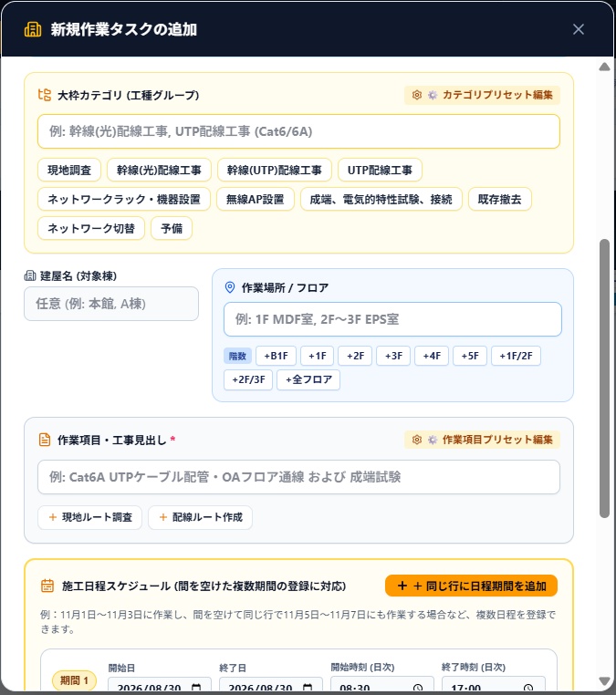Add floor +4F
616x695 pixels.
(432, 356)
